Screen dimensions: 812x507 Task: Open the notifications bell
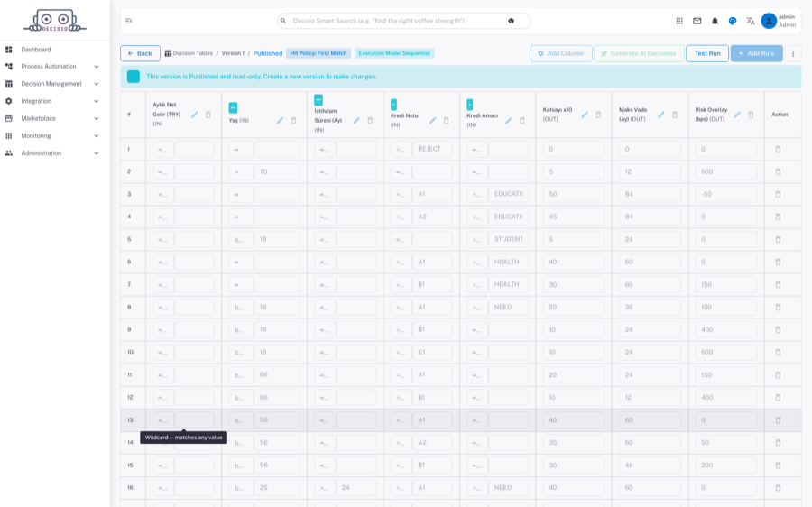click(715, 21)
